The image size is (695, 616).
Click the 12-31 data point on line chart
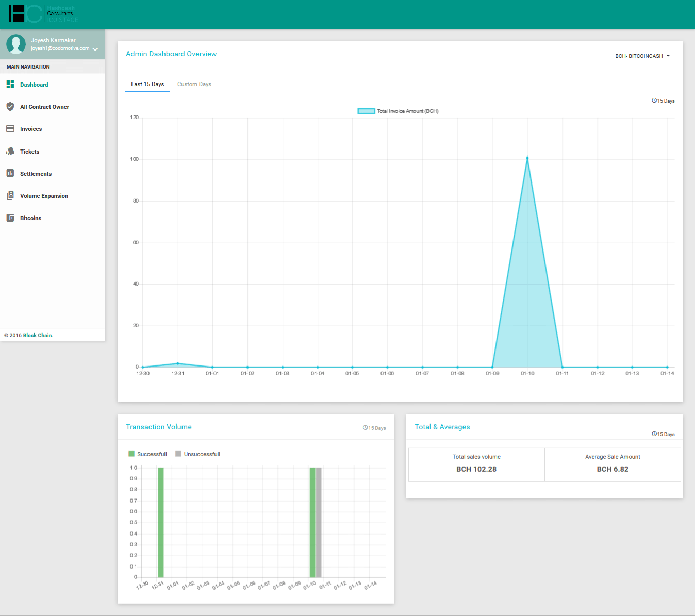[178, 363]
